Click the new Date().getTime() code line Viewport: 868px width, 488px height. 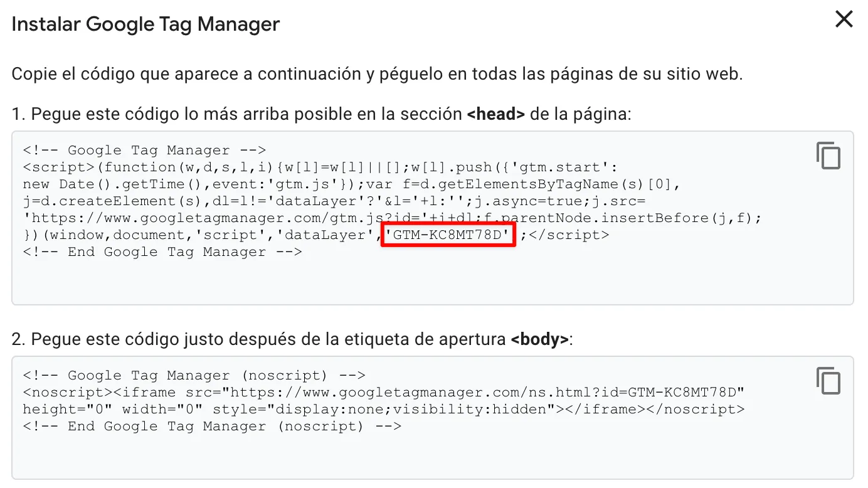click(352, 184)
